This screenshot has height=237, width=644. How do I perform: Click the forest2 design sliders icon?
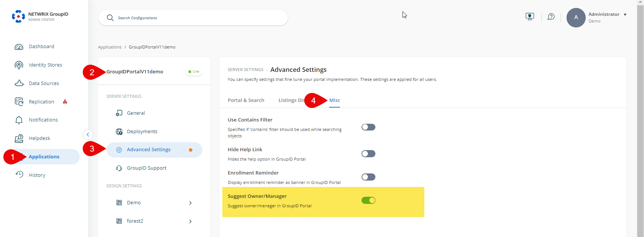point(119,221)
